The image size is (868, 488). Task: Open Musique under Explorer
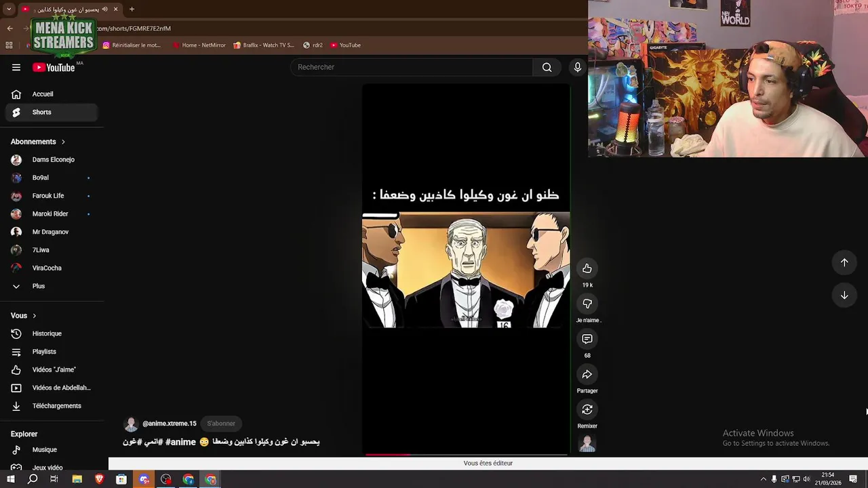coord(52,449)
